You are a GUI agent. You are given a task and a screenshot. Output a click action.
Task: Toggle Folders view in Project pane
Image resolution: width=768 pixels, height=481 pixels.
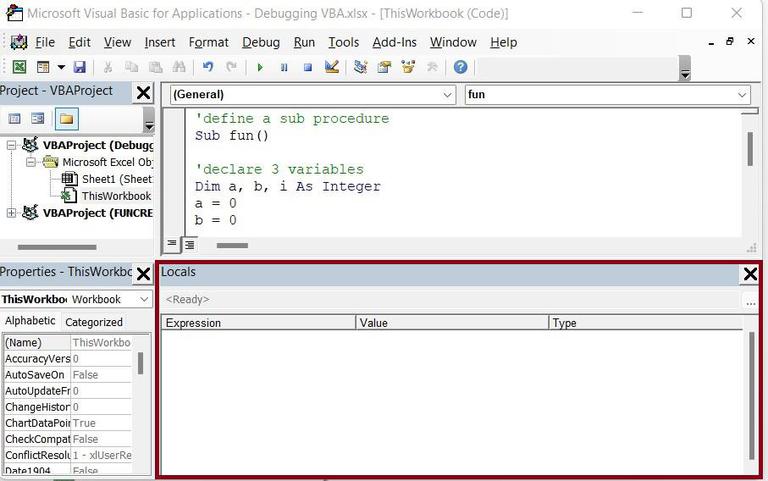pyautogui.click(x=67, y=119)
